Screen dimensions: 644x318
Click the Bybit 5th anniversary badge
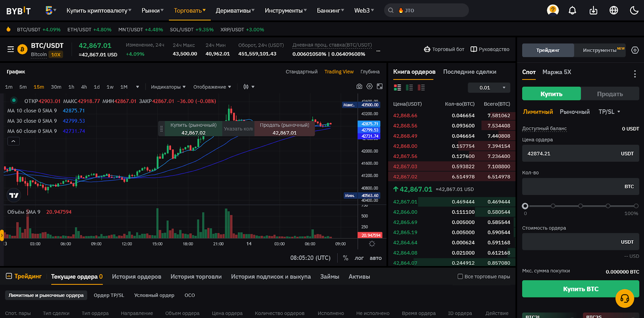tap(49, 10)
